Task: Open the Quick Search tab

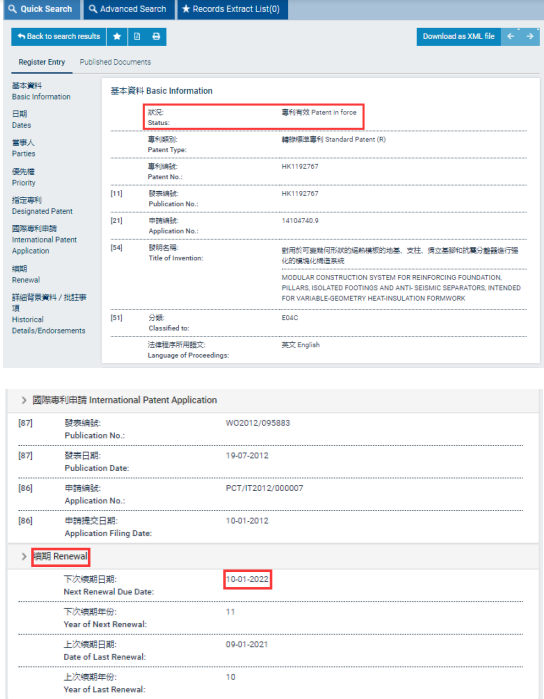Action: point(41,9)
